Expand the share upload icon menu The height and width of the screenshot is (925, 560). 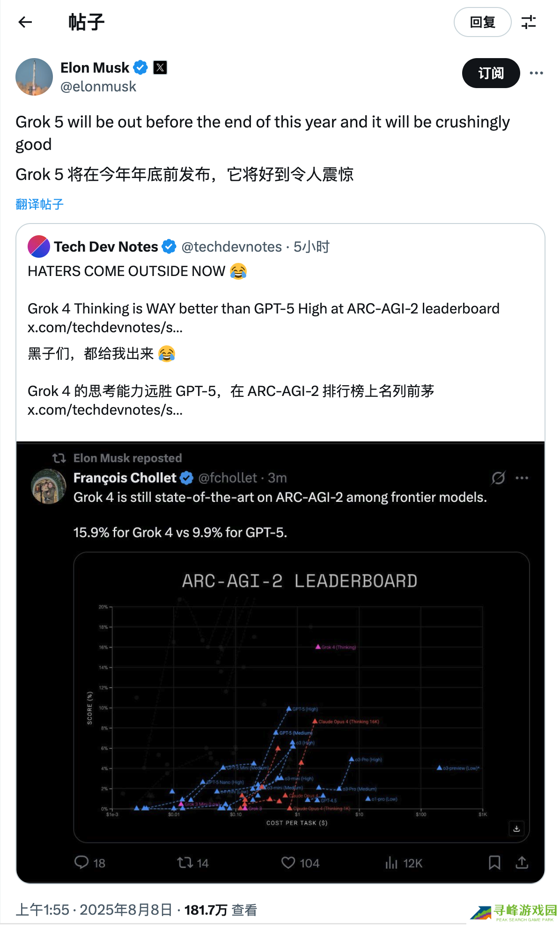[522, 863]
